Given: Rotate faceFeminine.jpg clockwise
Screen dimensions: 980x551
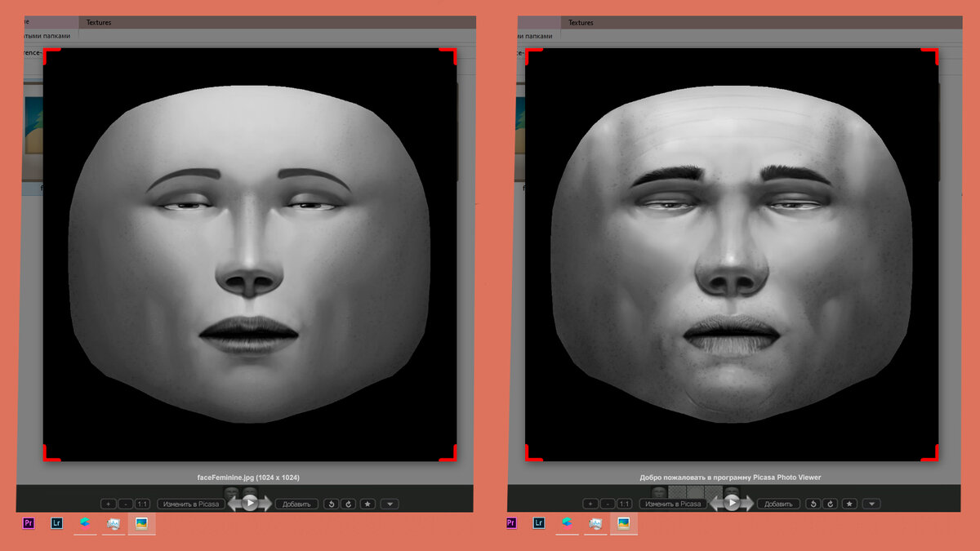Looking at the screenshot, I should (x=349, y=504).
